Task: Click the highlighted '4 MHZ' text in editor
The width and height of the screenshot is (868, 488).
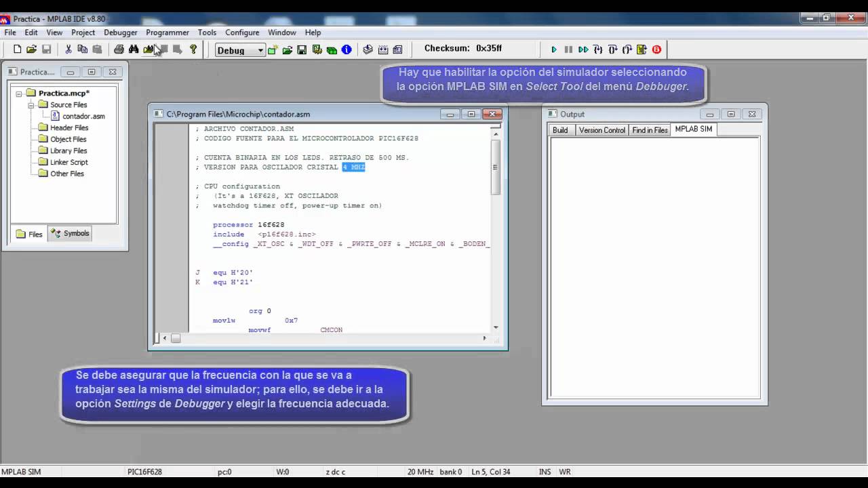Action: click(x=353, y=167)
